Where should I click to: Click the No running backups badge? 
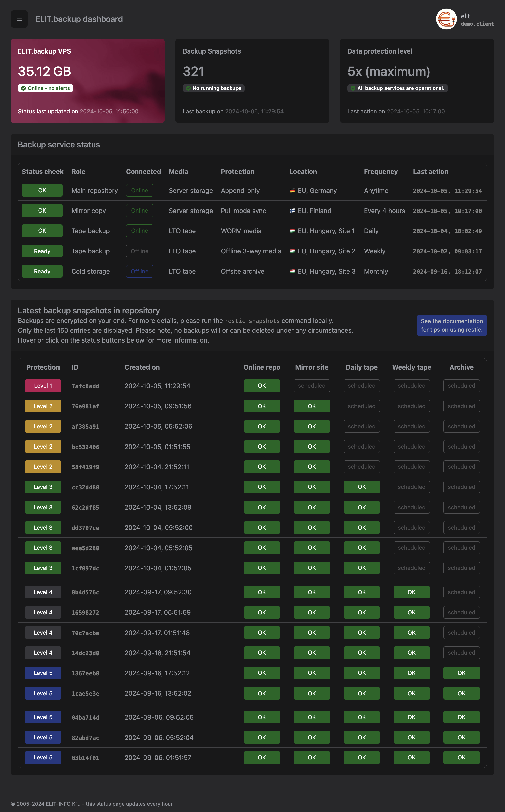(213, 88)
